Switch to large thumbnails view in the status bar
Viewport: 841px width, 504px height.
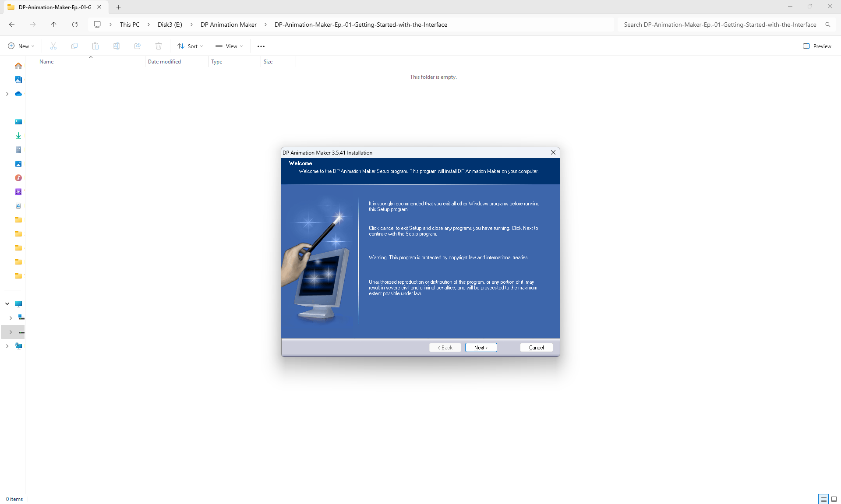[834, 499]
